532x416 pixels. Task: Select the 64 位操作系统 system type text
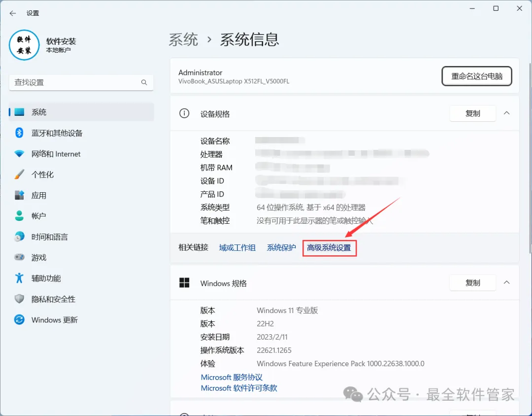point(311,208)
